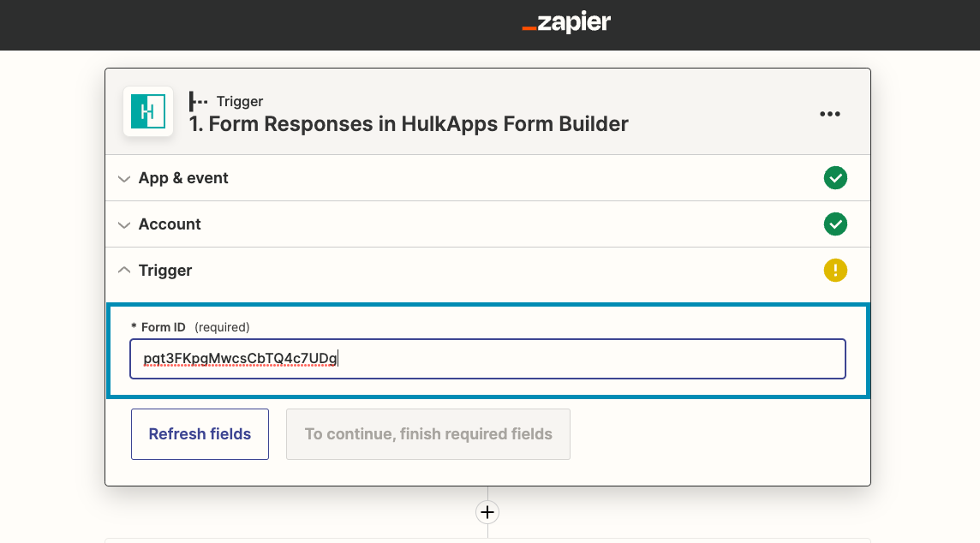Click the "(required)" label text
Screen dimensions: 980x543
tap(222, 327)
